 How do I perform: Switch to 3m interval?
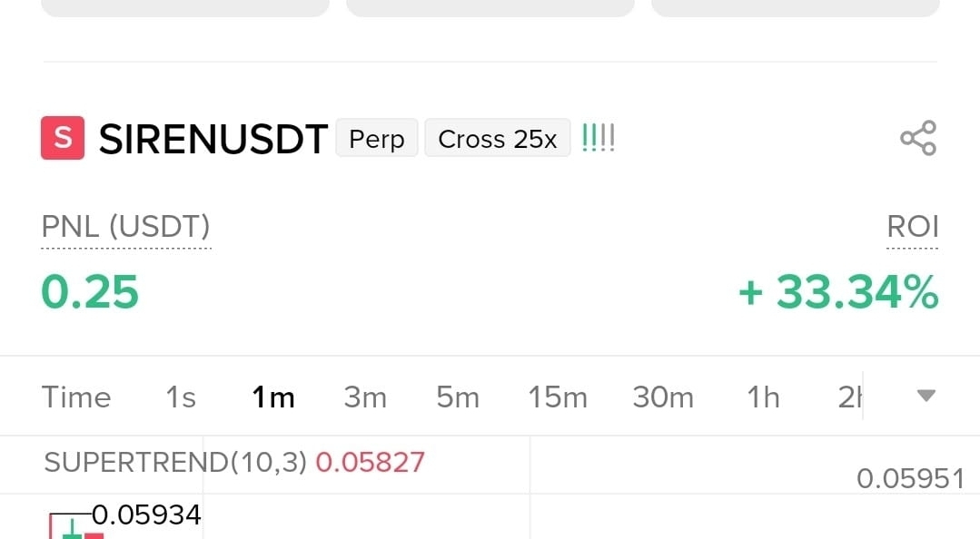click(365, 397)
